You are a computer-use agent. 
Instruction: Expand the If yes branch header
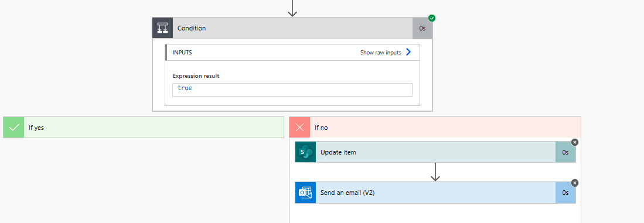[x=144, y=128]
